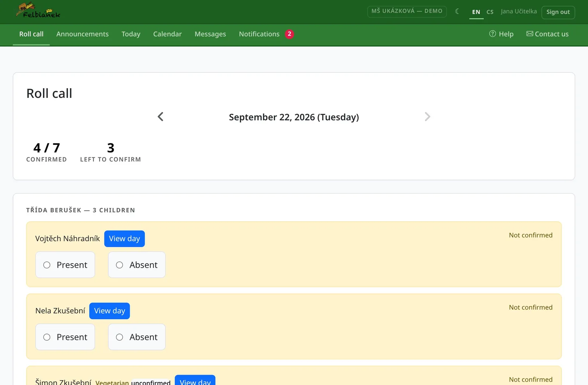Click the Help question mark icon

(x=492, y=34)
